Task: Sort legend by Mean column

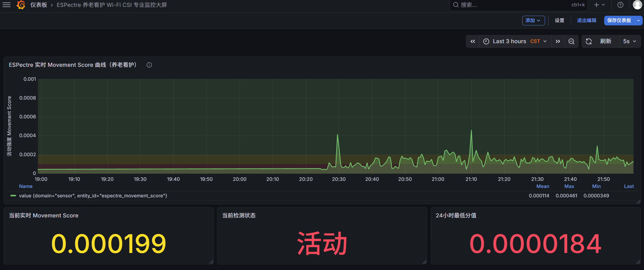Action: pyautogui.click(x=543, y=186)
